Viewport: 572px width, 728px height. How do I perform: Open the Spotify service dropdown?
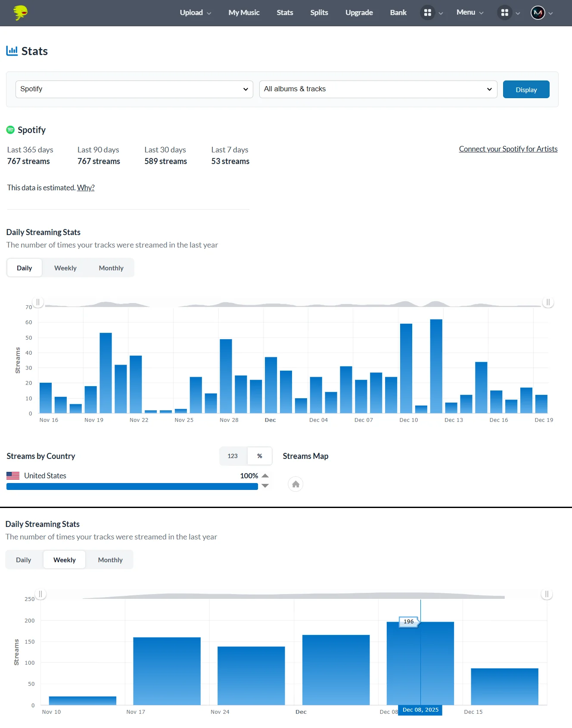[134, 89]
